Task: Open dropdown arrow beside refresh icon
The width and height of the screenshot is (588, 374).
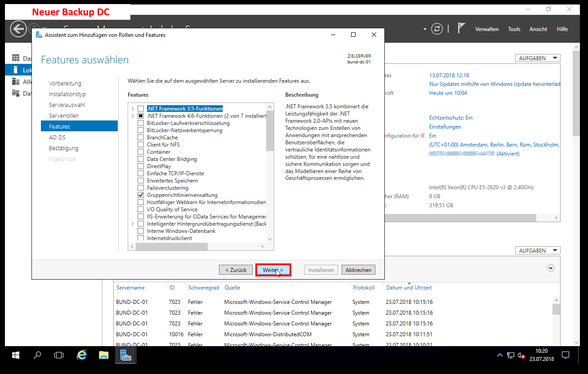Action: [x=425, y=29]
